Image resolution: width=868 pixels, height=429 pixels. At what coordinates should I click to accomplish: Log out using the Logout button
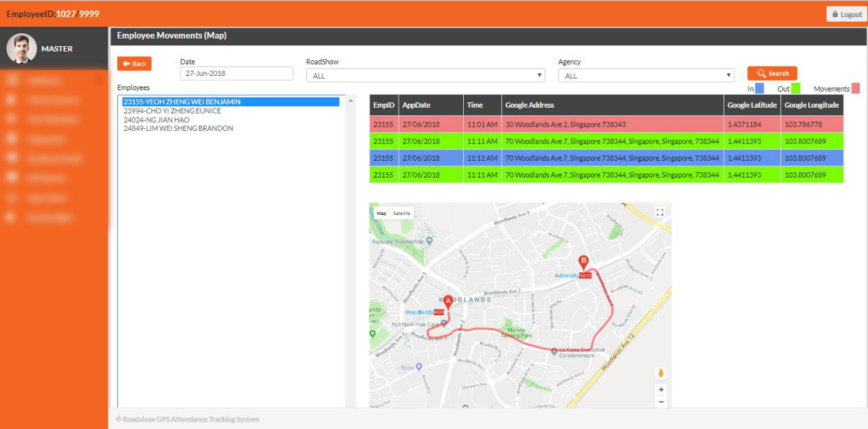point(847,14)
